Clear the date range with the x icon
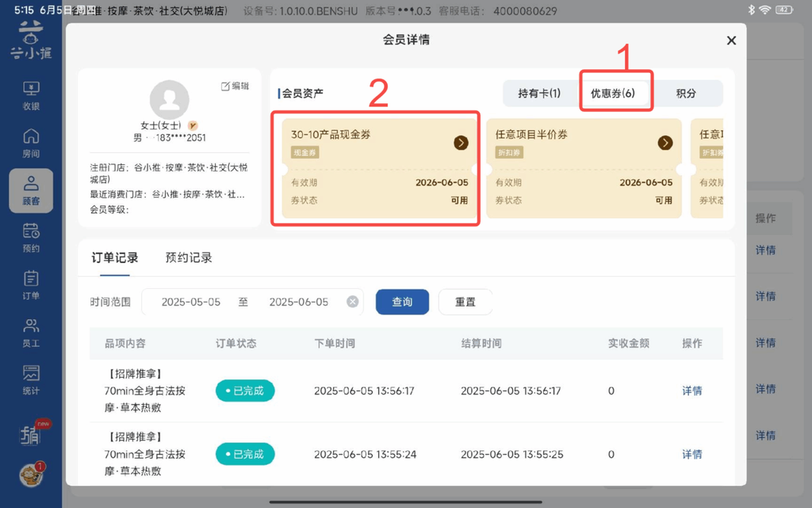The width and height of the screenshot is (812, 508). (353, 302)
